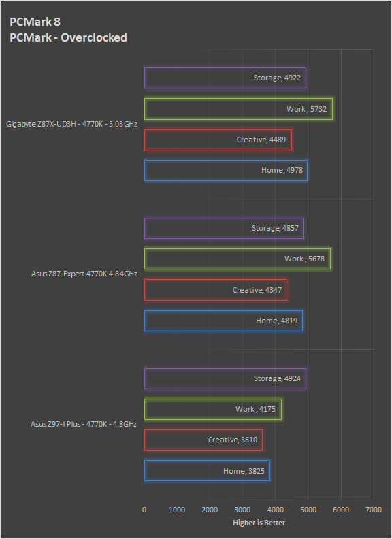This screenshot has width=392, height=539.
Task: Click the '3000' x-axis tick label
Action: point(242,510)
